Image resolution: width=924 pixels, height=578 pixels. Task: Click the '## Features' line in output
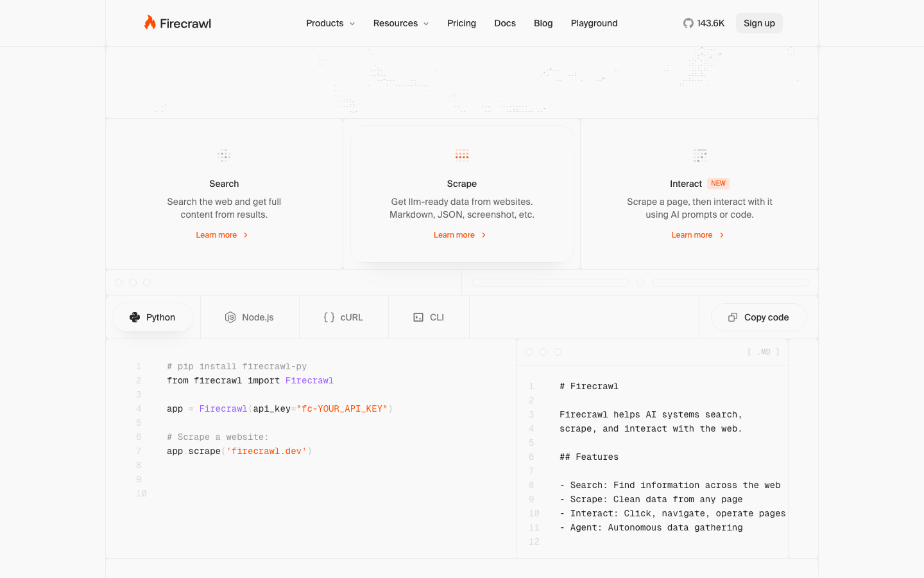point(589,457)
